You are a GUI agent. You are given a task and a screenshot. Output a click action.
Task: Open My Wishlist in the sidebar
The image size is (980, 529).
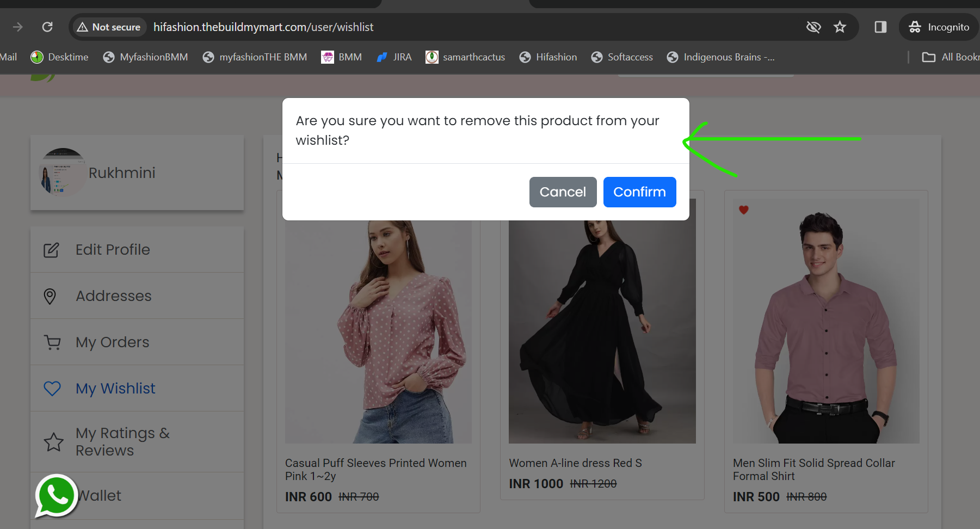[x=137, y=389]
